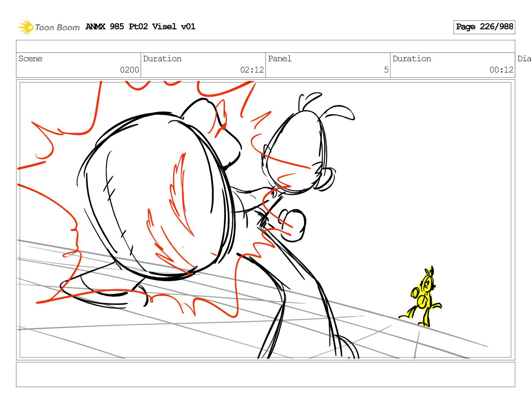The image size is (532, 411).
Task: Click the scene 'Duration' label beside Scene
Action: coord(162,59)
